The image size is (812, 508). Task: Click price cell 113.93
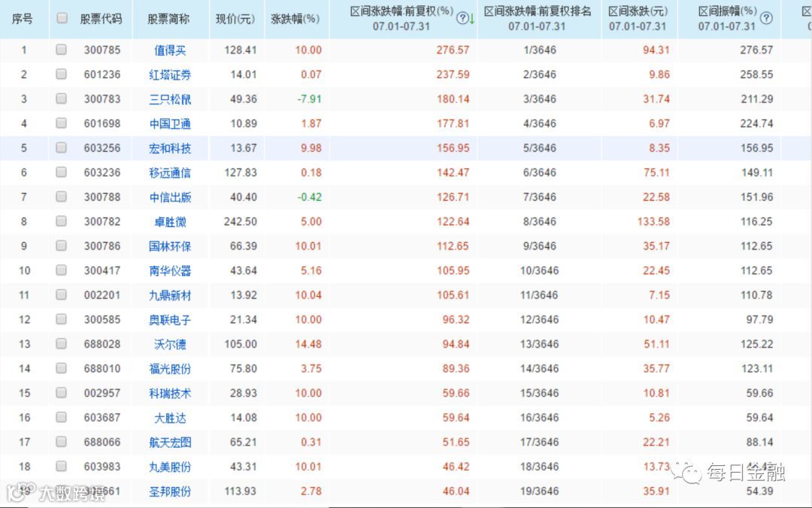(241, 491)
